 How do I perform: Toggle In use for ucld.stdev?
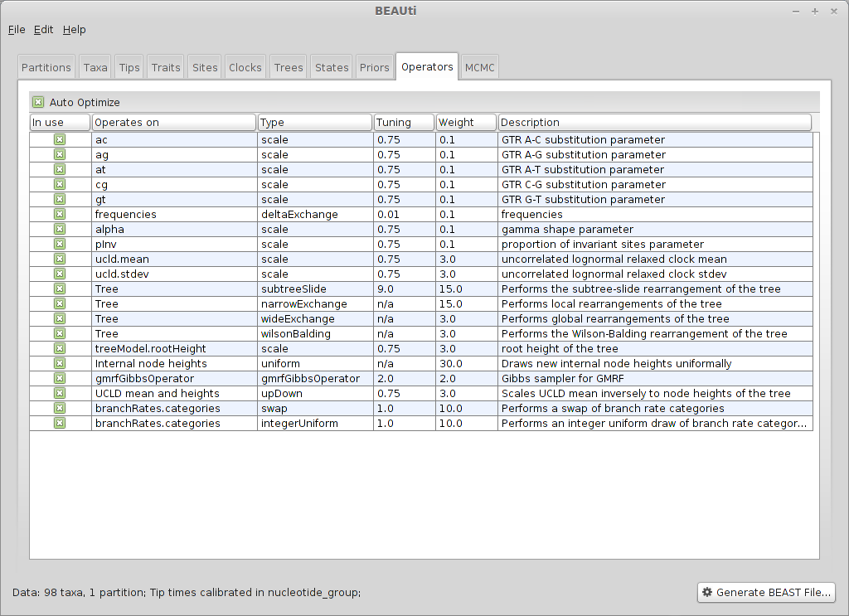(x=60, y=274)
